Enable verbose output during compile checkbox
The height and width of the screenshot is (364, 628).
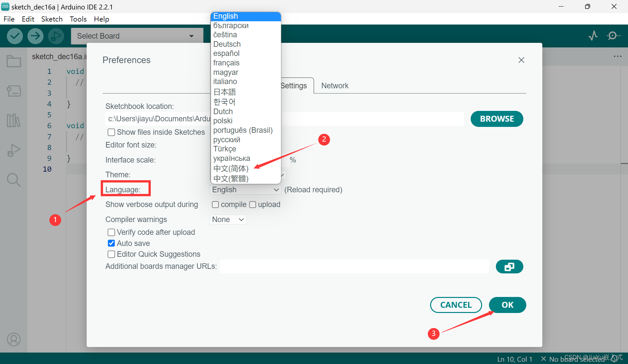coord(215,205)
